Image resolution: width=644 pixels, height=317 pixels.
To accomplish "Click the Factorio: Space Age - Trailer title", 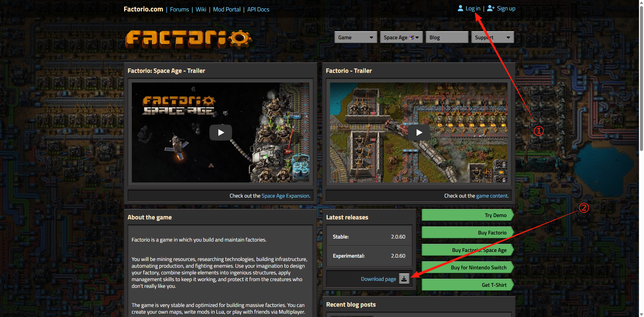I will coord(166,70).
